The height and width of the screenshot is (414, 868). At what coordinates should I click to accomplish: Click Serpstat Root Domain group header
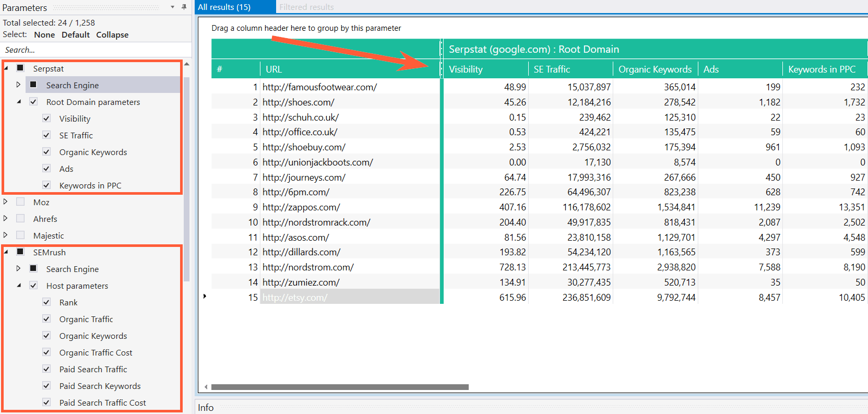pos(655,49)
